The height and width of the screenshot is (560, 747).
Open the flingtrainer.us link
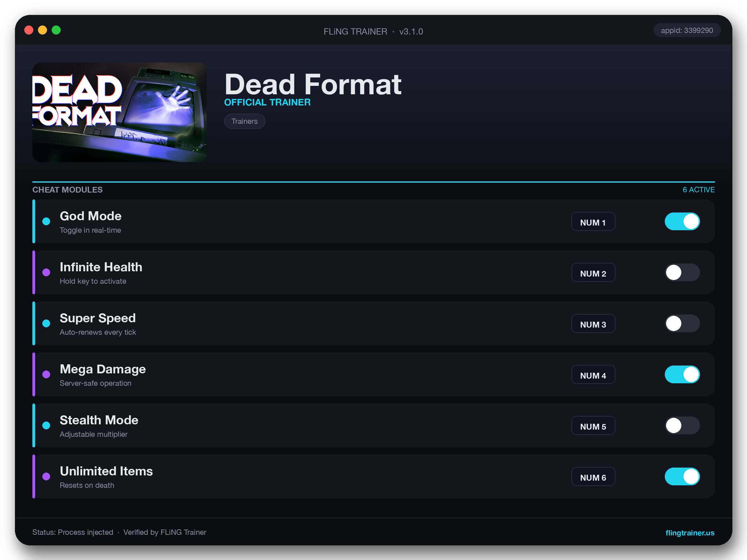click(x=690, y=533)
